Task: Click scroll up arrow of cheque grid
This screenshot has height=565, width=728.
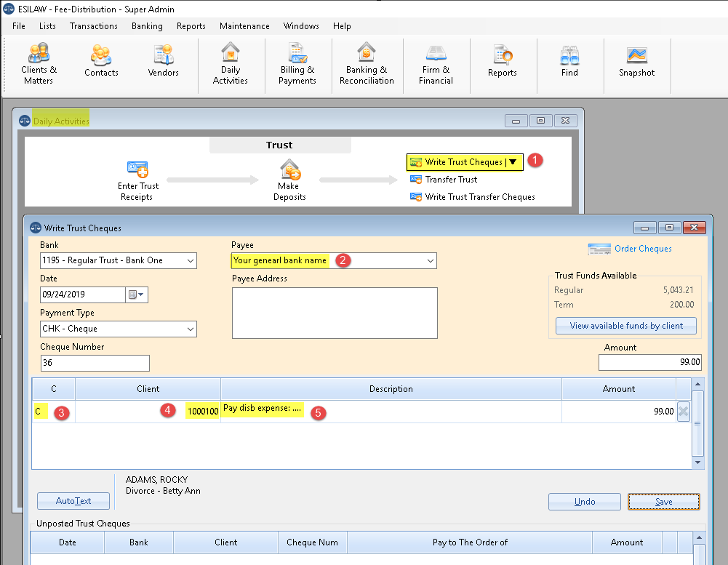Action: (x=697, y=385)
